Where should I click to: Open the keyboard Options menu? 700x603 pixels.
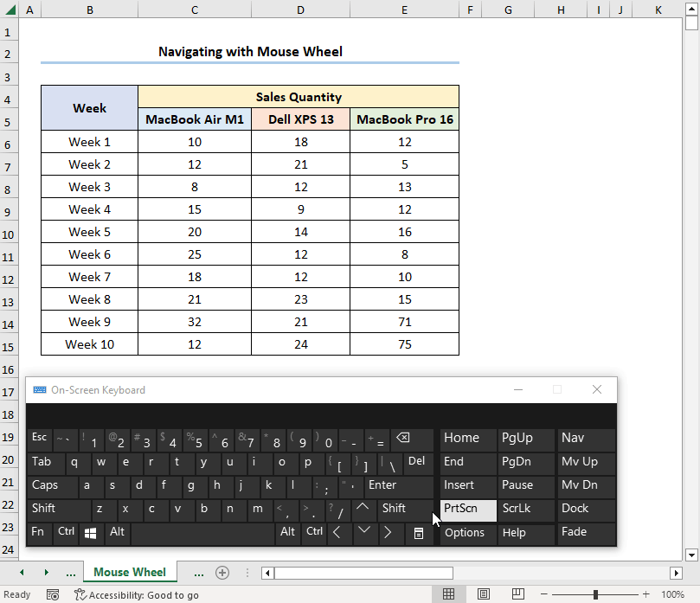tap(467, 534)
